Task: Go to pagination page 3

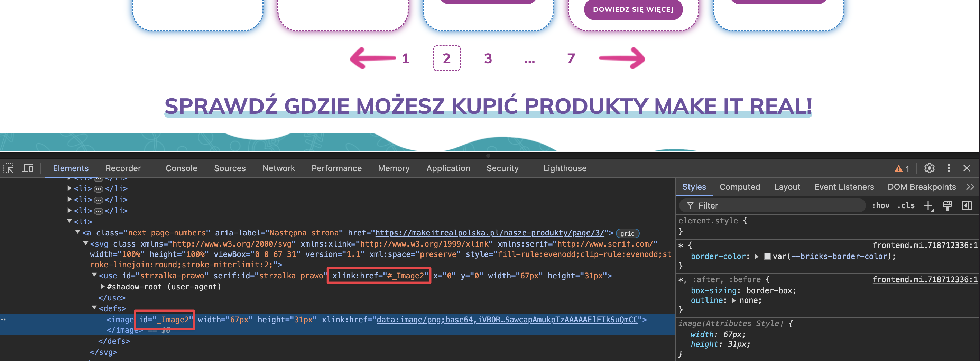Action: click(x=488, y=58)
